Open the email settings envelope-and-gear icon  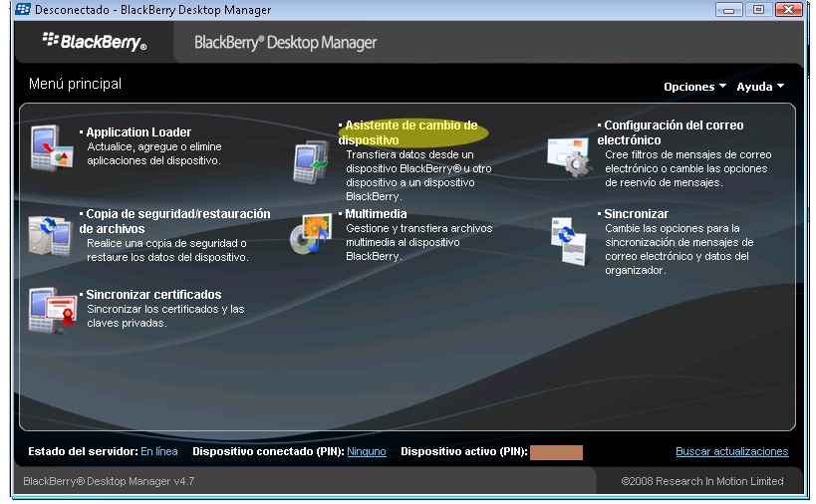click(x=568, y=157)
